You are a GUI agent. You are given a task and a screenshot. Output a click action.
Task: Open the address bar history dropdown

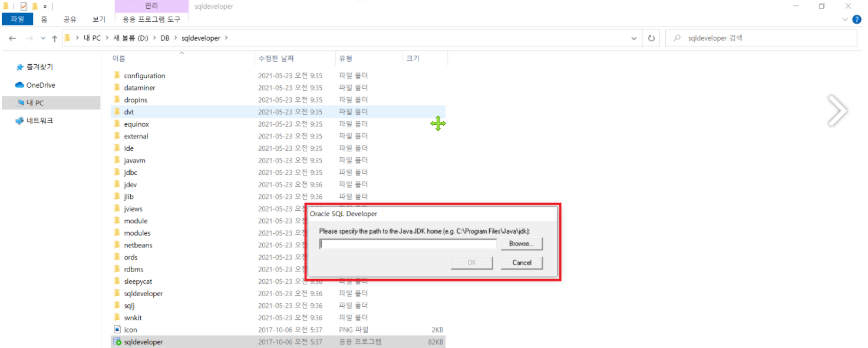coord(634,38)
